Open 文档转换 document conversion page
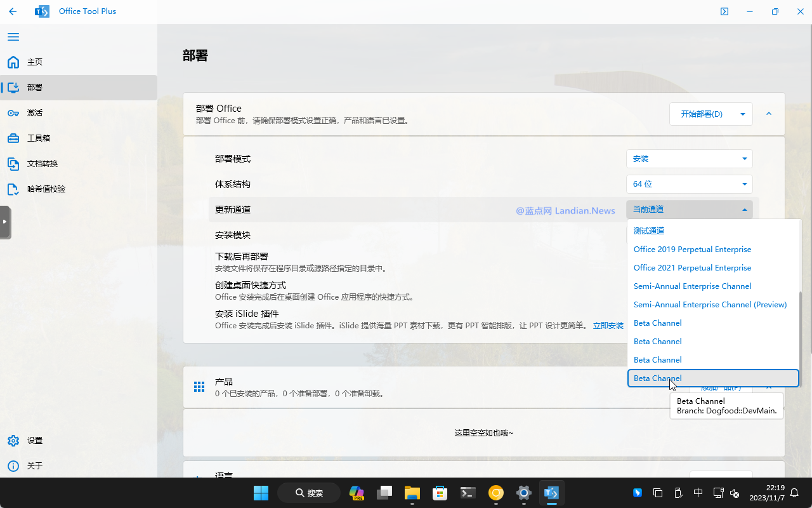This screenshot has width=812, height=508. [42, 164]
